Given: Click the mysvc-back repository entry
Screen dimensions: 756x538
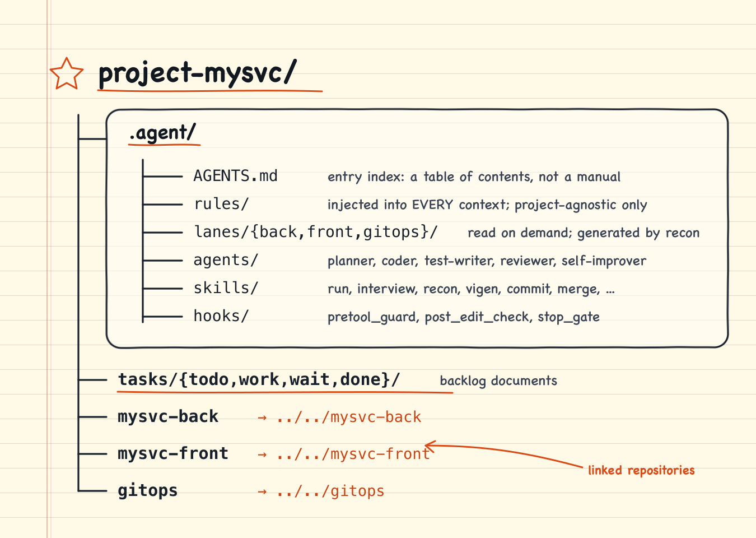Looking at the screenshot, I should click(x=168, y=416).
